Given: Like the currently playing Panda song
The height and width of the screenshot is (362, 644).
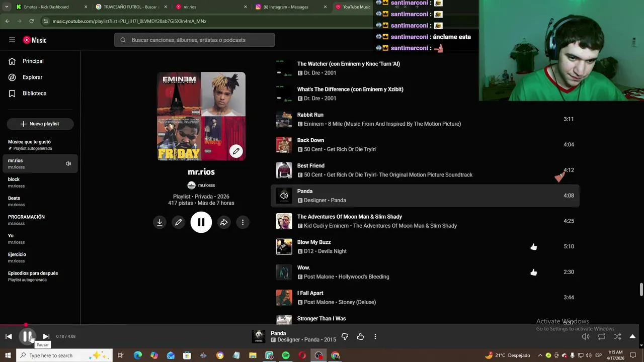Looking at the screenshot, I should pyautogui.click(x=360, y=336).
